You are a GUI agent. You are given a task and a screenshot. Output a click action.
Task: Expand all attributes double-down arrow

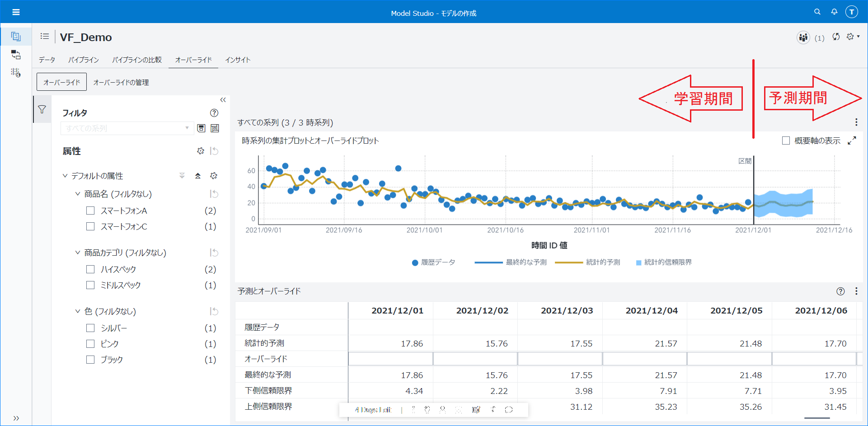tap(182, 176)
